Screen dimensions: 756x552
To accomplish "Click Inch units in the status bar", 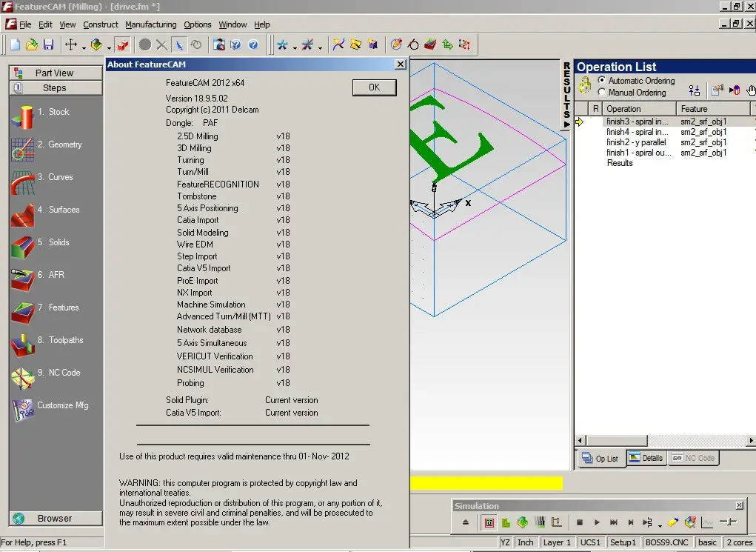I will (x=526, y=542).
